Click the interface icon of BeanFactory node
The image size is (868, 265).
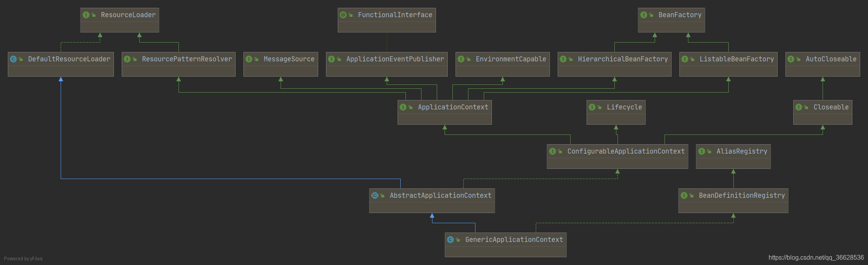(x=644, y=15)
